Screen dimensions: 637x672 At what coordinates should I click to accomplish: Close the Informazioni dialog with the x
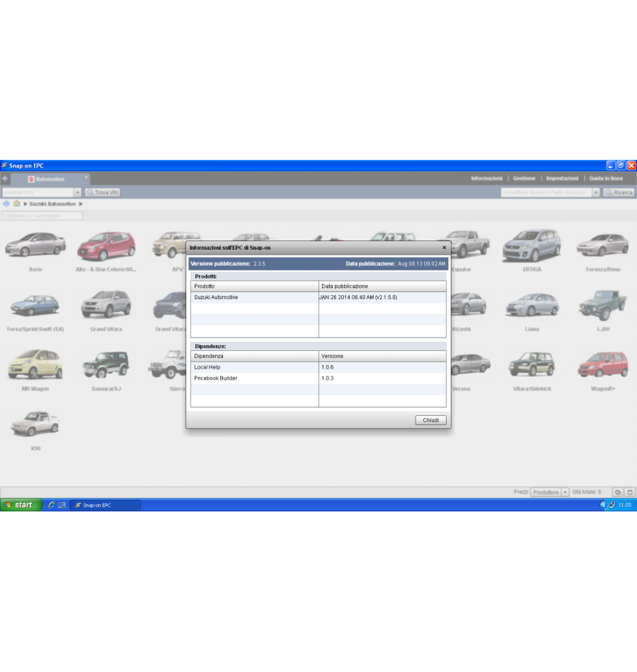444,248
